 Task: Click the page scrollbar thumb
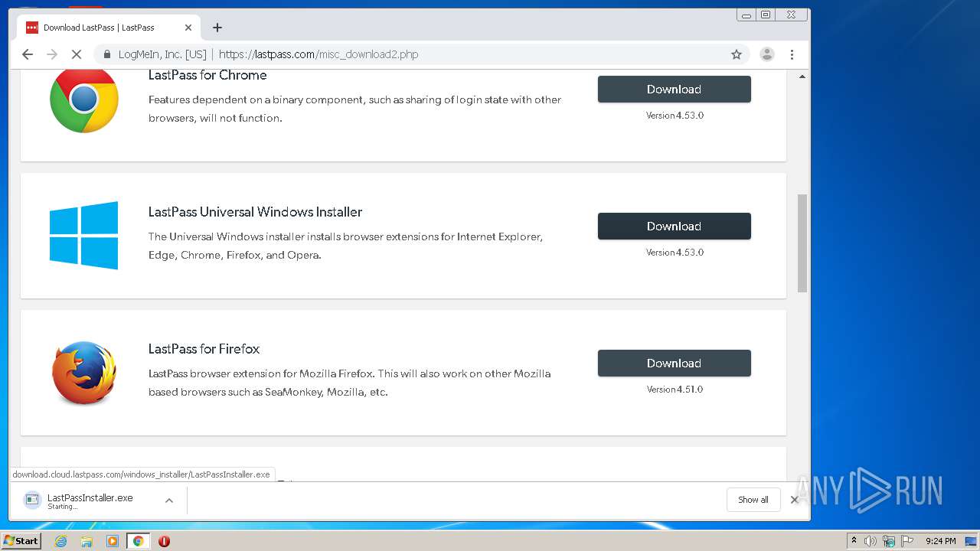click(x=802, y=243)
